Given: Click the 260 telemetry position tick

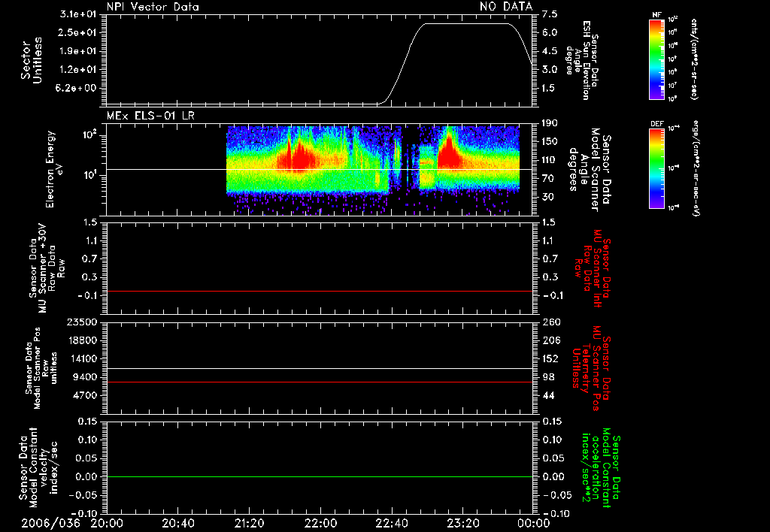Looking at the screenshot, I should [551, 322].
